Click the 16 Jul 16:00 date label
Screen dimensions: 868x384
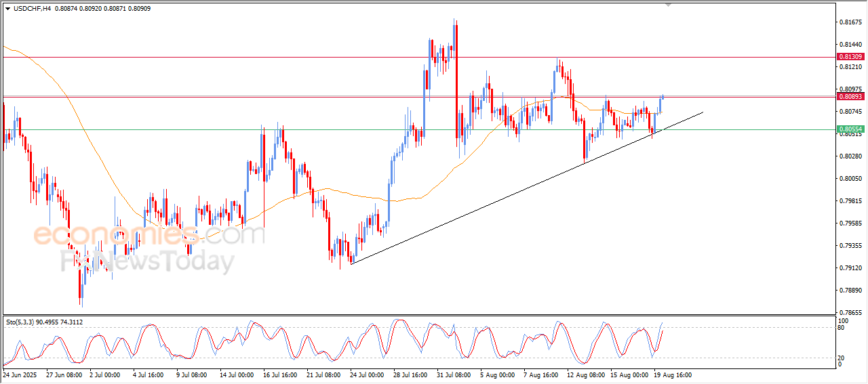281,374
